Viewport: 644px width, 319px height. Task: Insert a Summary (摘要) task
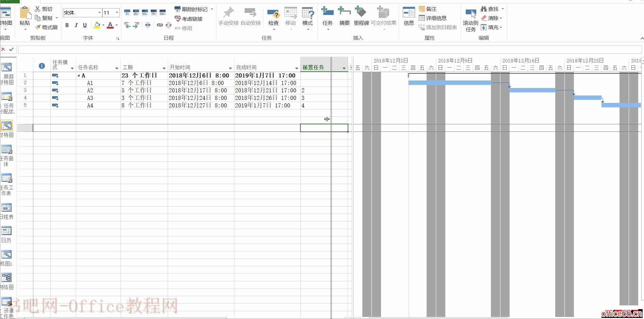point(344,16)
